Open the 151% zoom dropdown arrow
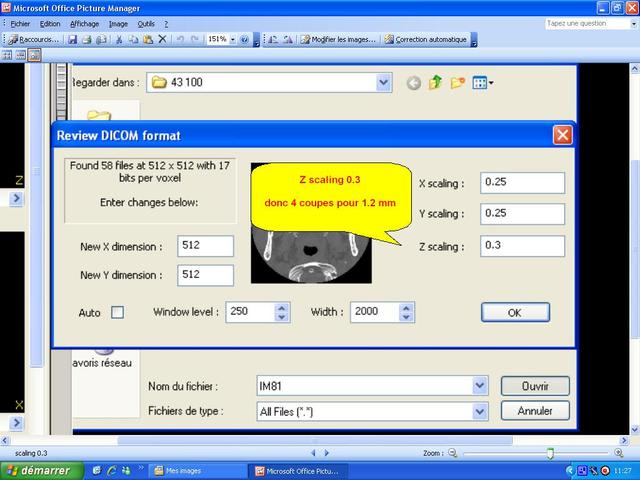640x480 pixels. tap(233, 40)
